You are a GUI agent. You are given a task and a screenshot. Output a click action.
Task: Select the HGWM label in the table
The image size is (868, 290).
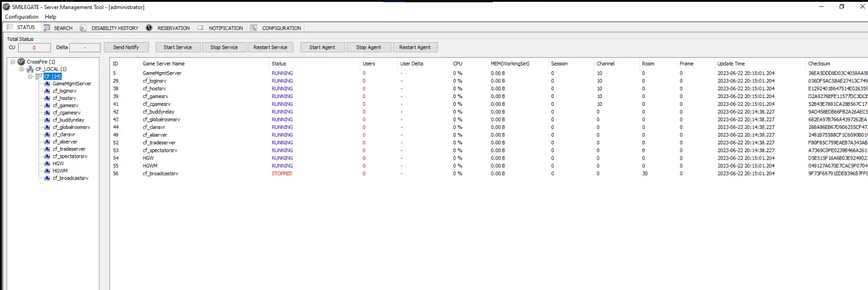pyautogui.click(x=149, y=165)
